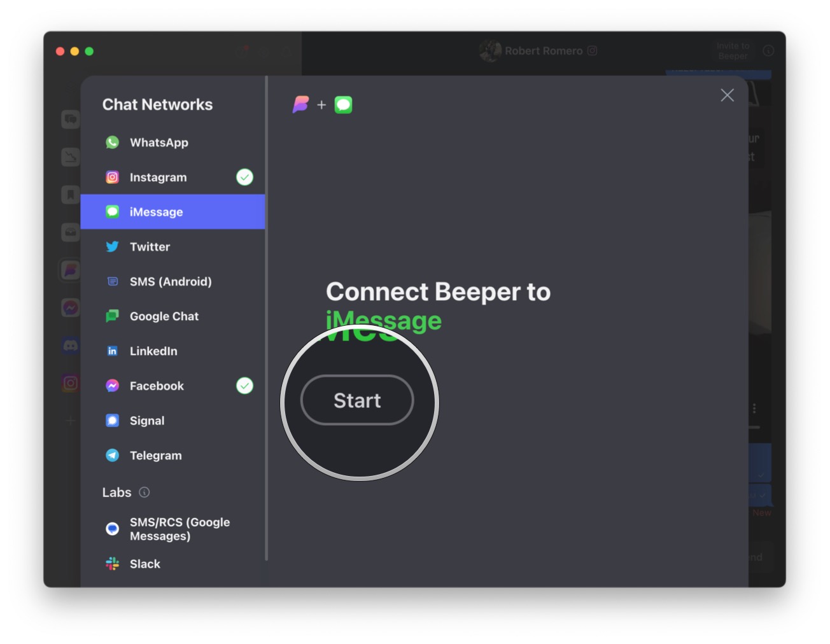The height and width of the screenshot is (644, 830).
Task: Open bookmarks icon in dimmed left sidebar
Action: pos(71,195)
